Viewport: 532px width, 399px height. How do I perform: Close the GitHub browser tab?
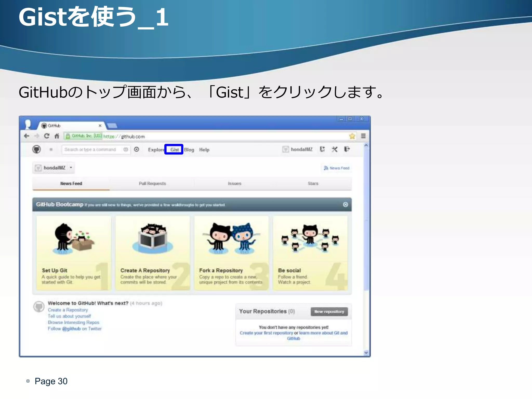point(100,126)
